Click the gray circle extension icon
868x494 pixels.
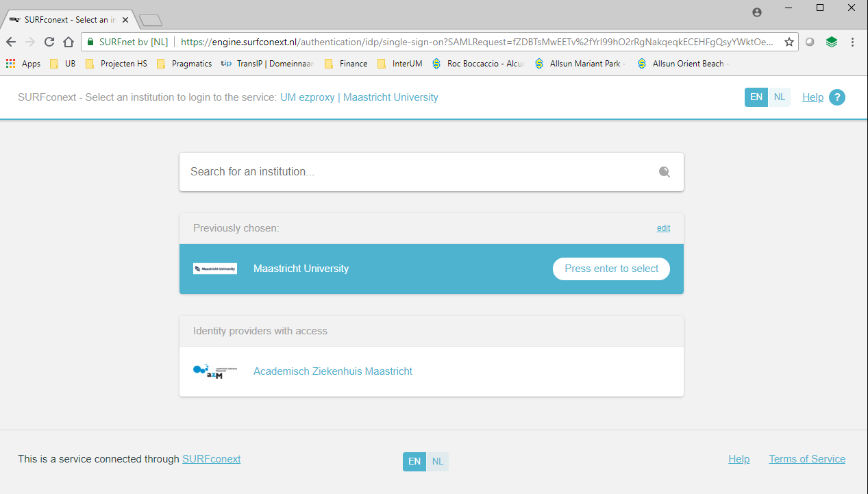point(810,42)
